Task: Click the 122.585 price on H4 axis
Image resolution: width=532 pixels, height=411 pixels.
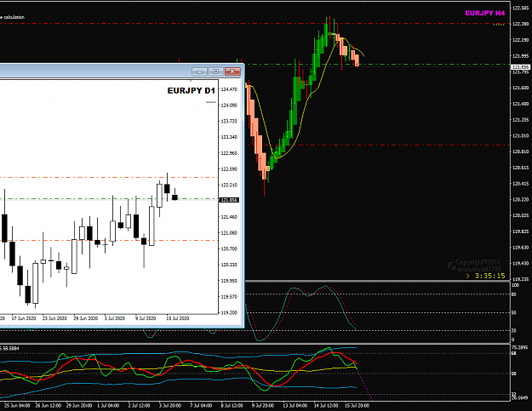Action: pyautogui.click(x=520, y=9)
